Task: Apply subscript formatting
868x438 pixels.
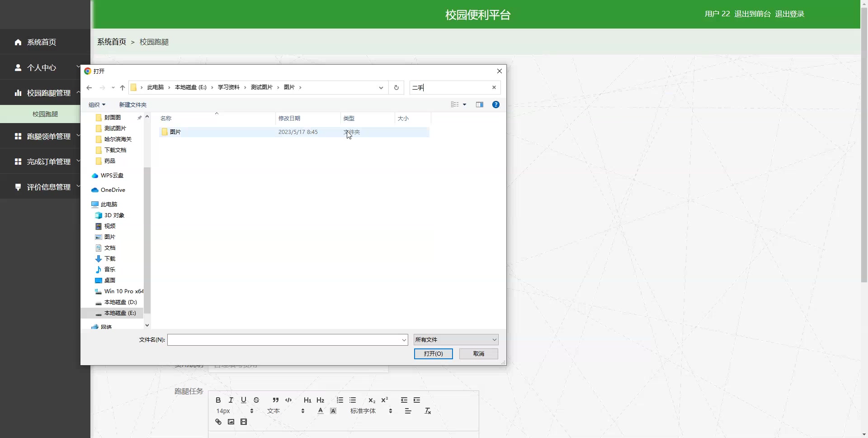Action: tap(371, 401)
